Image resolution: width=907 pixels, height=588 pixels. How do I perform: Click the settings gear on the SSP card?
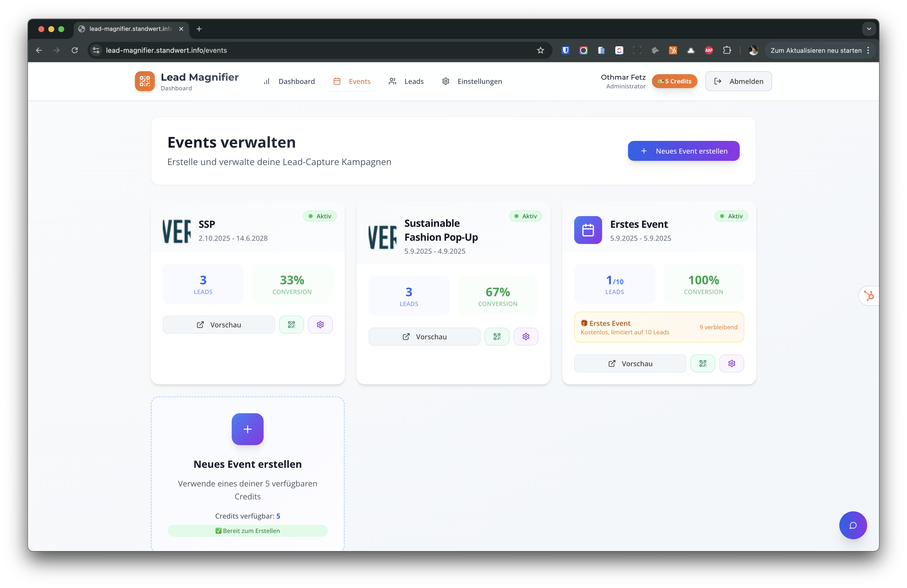pos(320,324)
